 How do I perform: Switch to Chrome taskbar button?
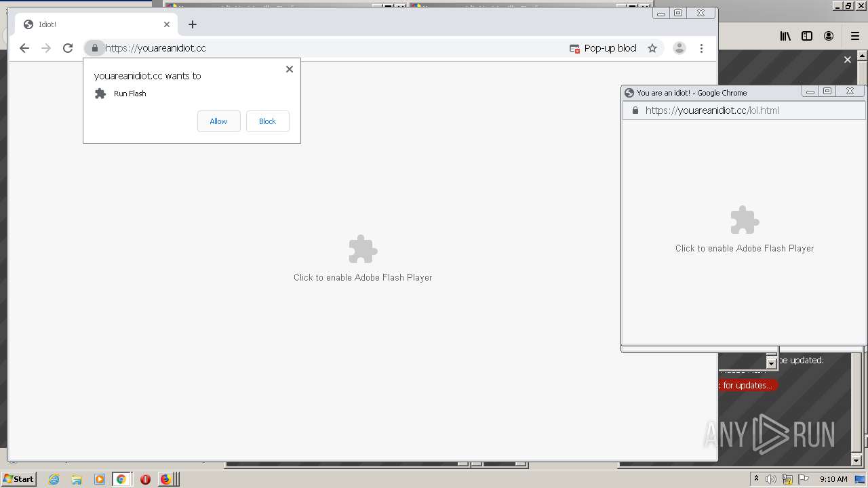[121, 479]
